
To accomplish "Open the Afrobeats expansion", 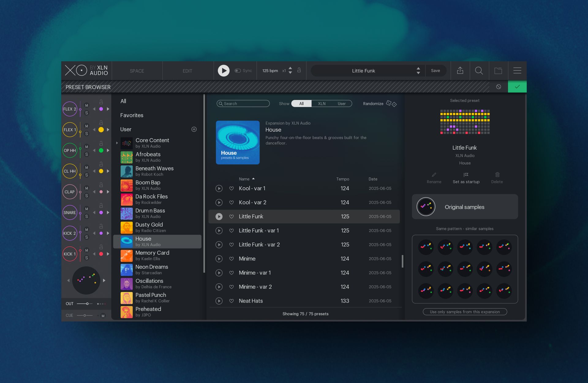I will [158, 157].
